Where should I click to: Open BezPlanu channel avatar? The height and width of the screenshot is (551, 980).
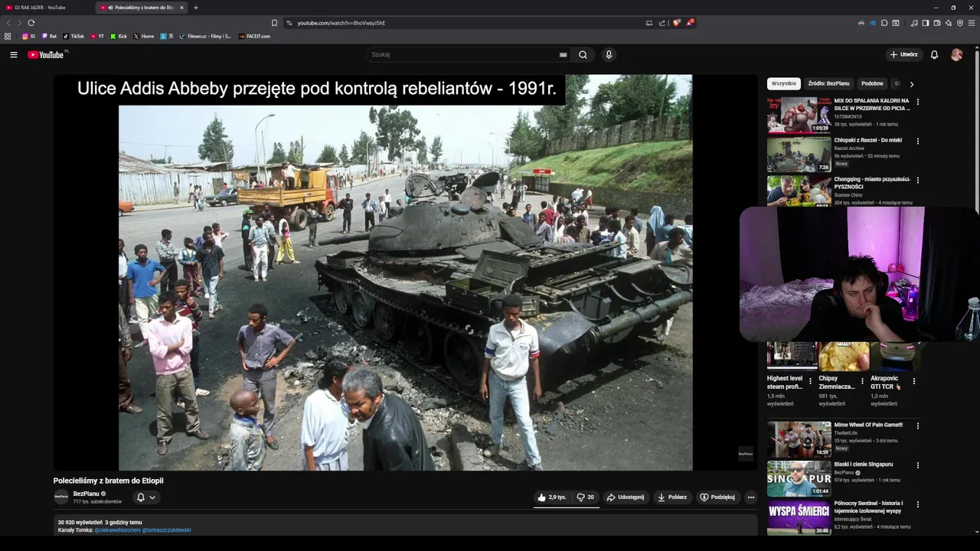[x=61, y=497]
